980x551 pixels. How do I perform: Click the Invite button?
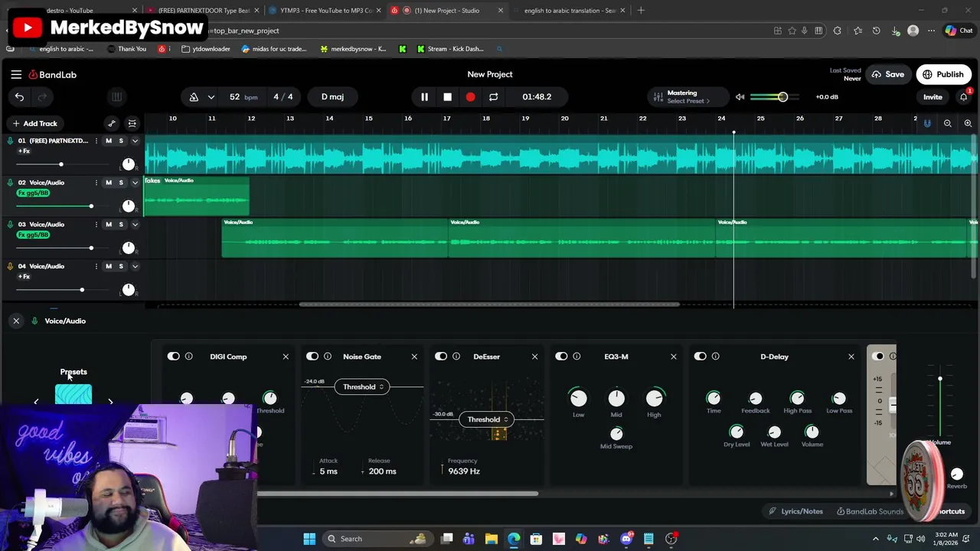click(933, 97)
